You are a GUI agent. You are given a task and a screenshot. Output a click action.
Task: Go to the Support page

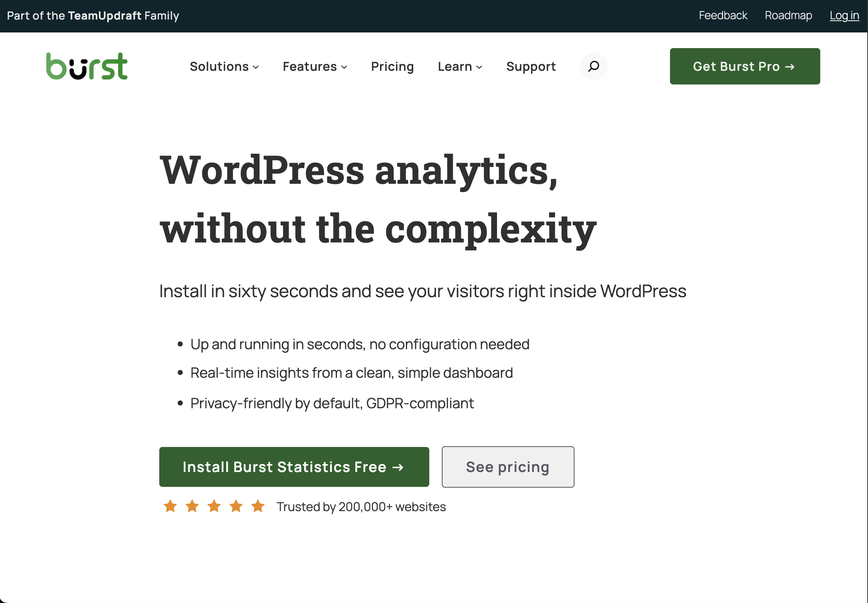(x=531, y=66)
